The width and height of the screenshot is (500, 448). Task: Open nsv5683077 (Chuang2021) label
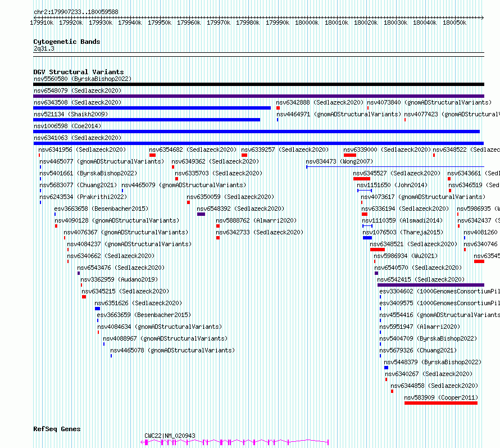pyautogui.click(x=78, y=185)
